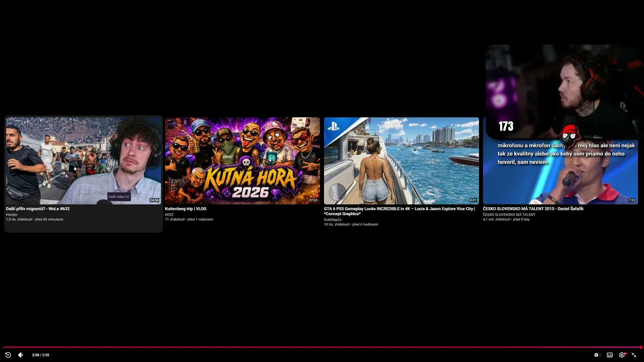Exit fullscreen mode
This screenshot has width=644, height=362.
coord(634,355)
